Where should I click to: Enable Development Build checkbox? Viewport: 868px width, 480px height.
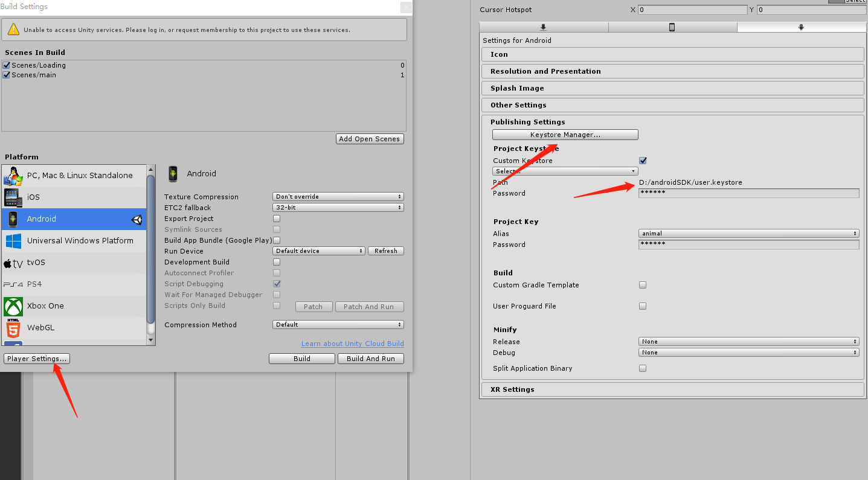pos(277,262)
